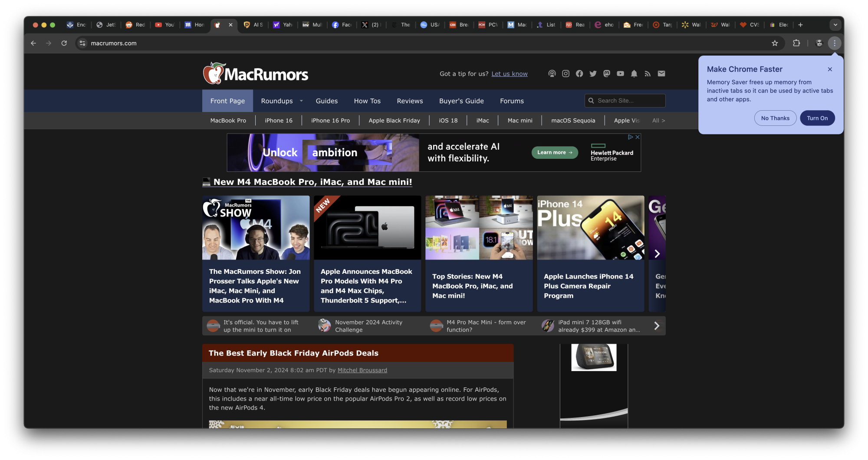
Task: Open the Apple Black Friday quick link
Action: (394, 121)
